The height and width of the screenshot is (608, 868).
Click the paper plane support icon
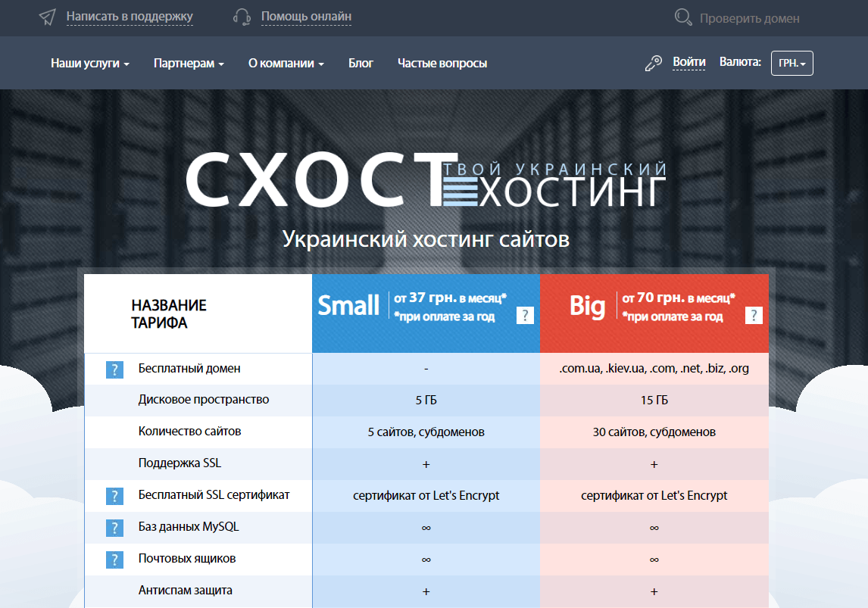coord(47,17)
